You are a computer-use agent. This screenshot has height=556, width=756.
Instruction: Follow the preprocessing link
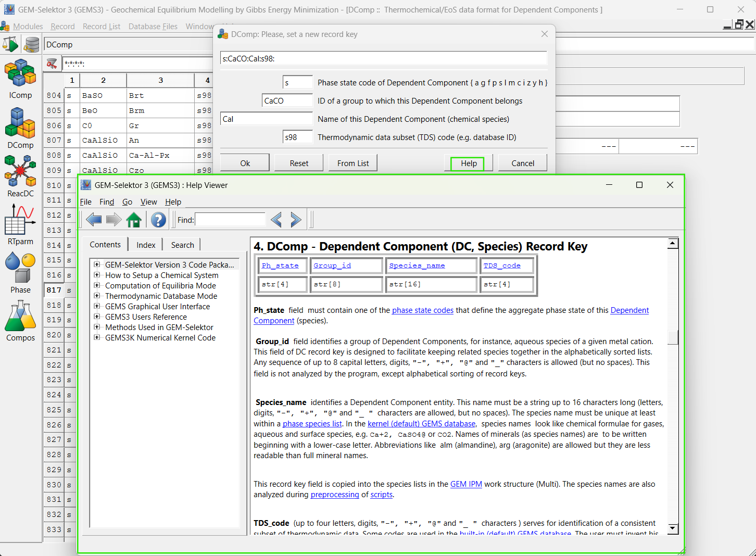335,495
